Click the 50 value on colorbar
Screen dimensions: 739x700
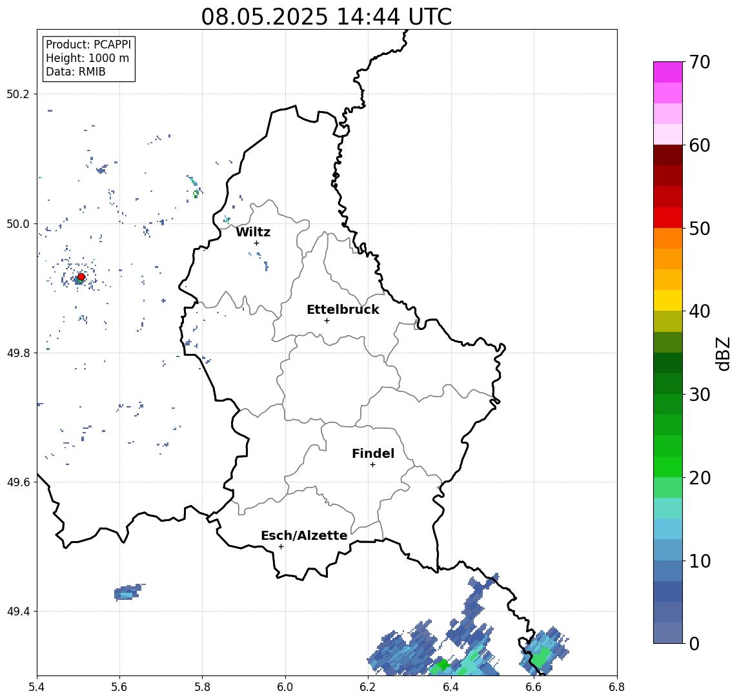point(700,229)
